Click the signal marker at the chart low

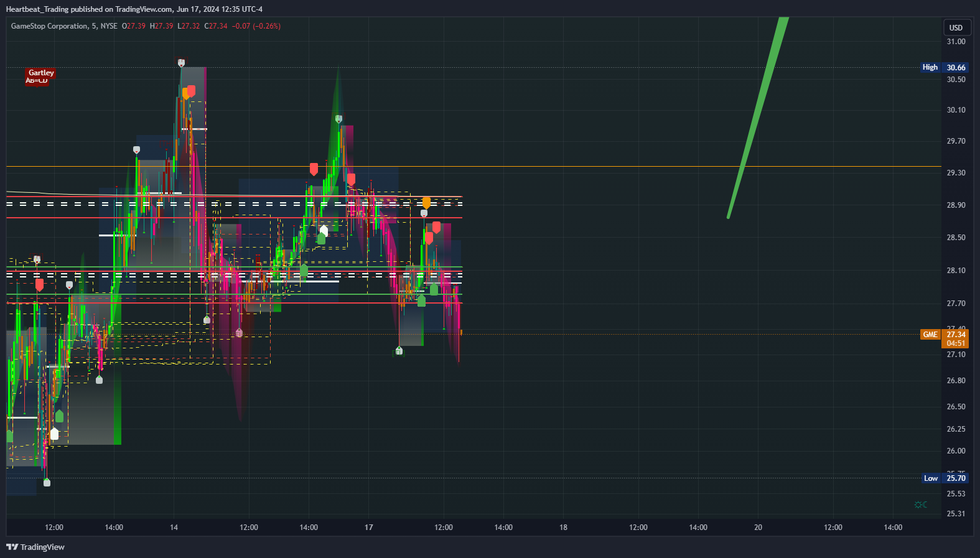click(x=47, y=482)
